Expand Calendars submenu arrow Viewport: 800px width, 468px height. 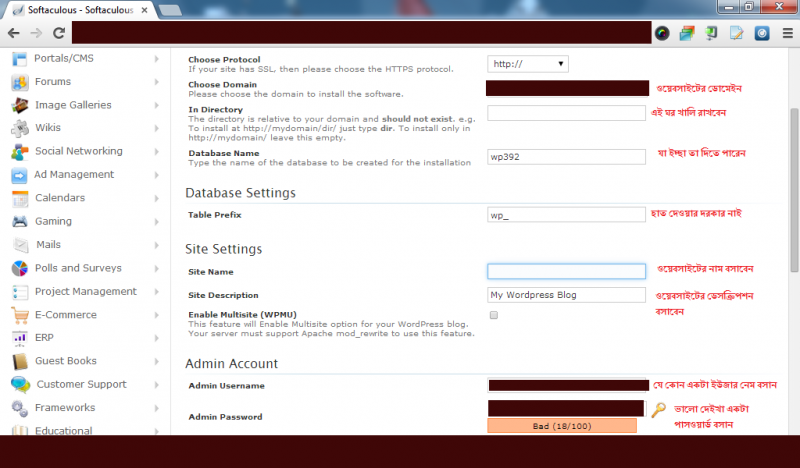156,199
